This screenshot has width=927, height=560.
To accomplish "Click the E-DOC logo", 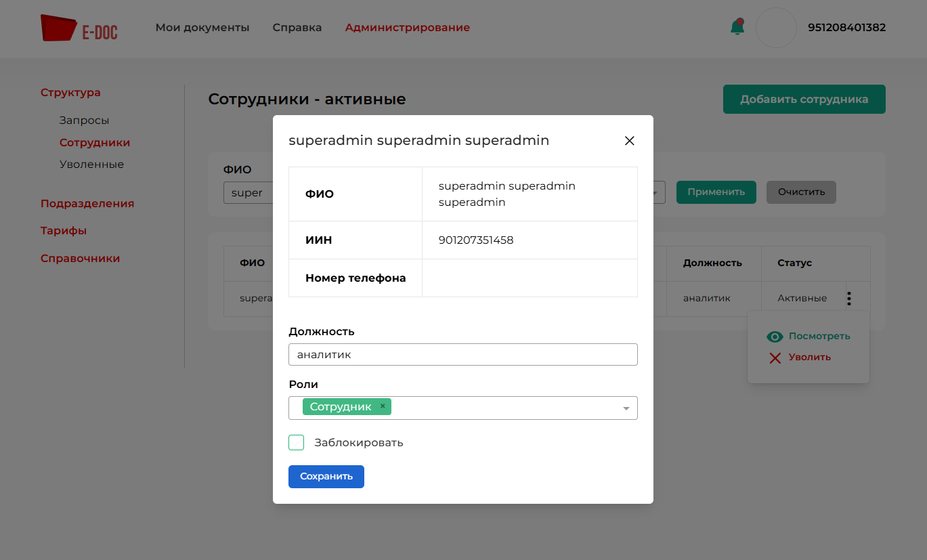I will point(79,28).
